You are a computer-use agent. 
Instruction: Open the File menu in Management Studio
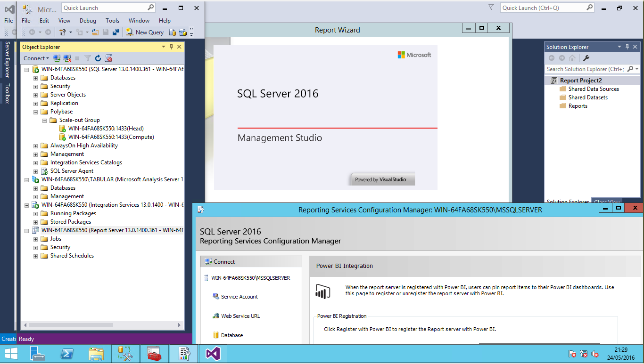[x=26, y=20]
